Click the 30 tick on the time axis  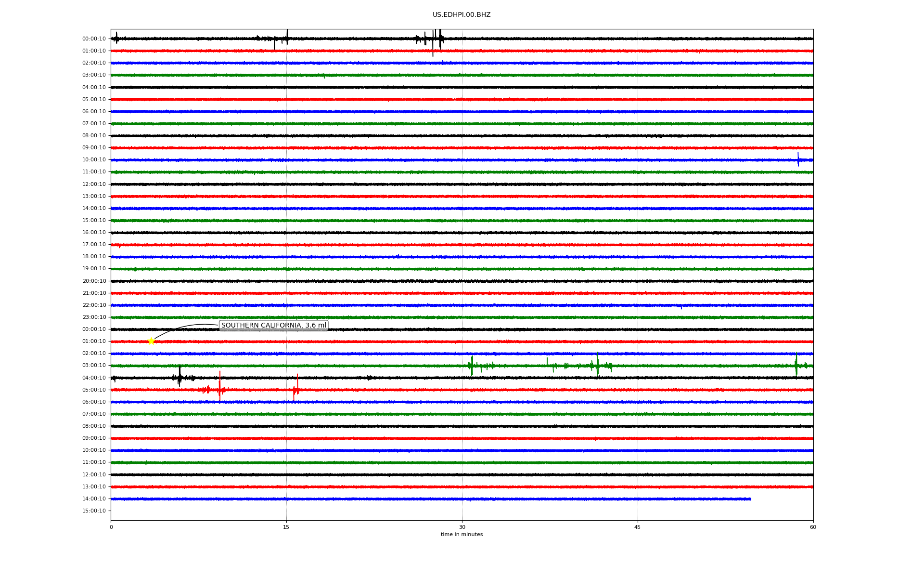[x=462, y=527]
